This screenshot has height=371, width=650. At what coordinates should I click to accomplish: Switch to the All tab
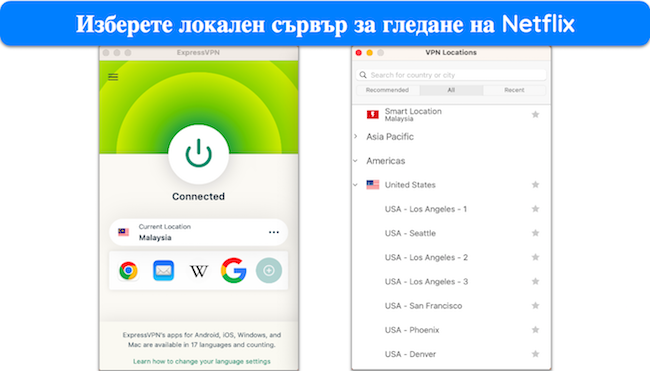451,90
